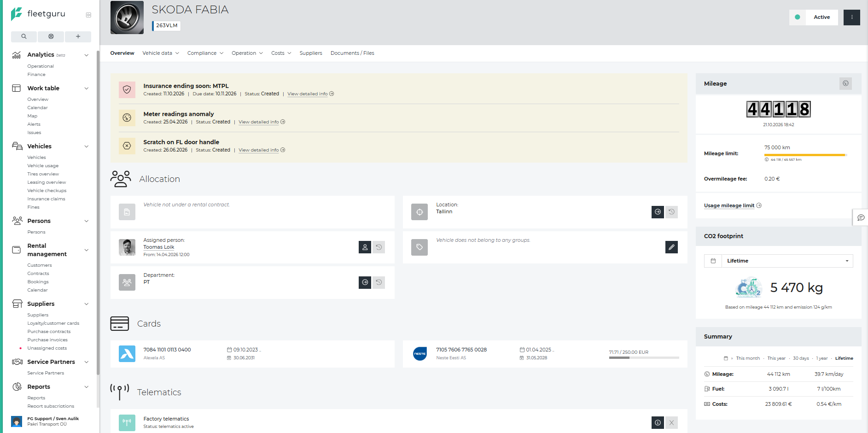Click the mileage limit progress bar
Viewport: 868px width, 433px height.
(x=805, y=155)
